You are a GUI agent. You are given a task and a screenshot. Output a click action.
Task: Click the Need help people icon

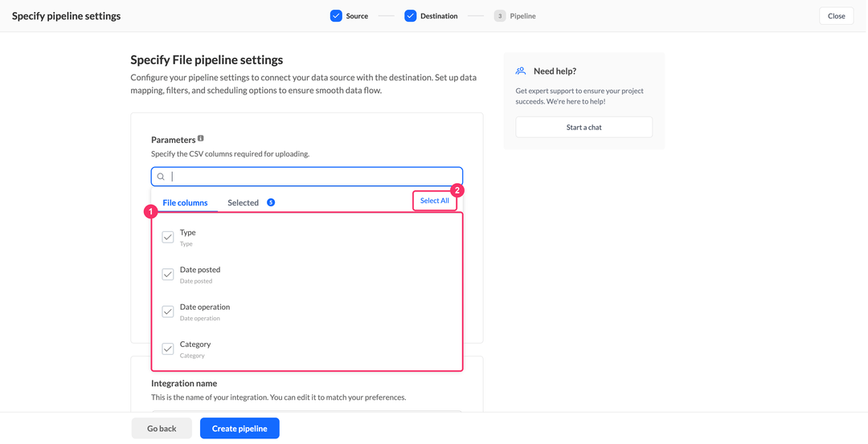pyautogui.click(x=520, y=71)
